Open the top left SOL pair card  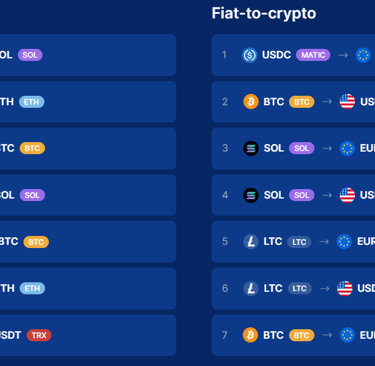pyautogui.click(x=88, y=55)
